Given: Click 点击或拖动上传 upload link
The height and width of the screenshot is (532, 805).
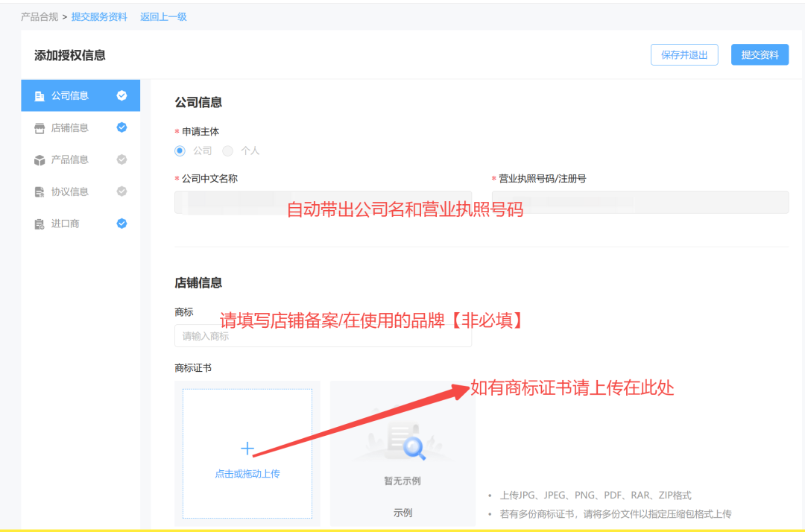Looking at the screenshot, I should click(247, 474).
